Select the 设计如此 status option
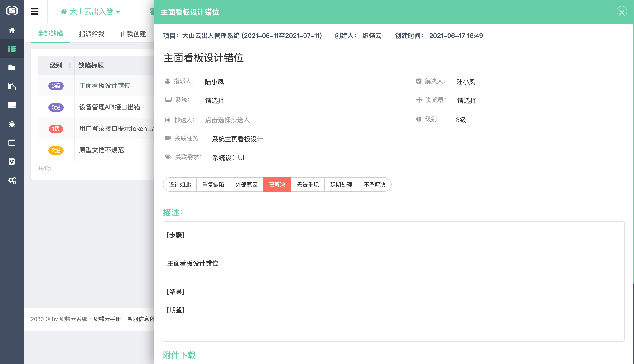Screen dimensions: 634x364 click(x=180, y=185)
